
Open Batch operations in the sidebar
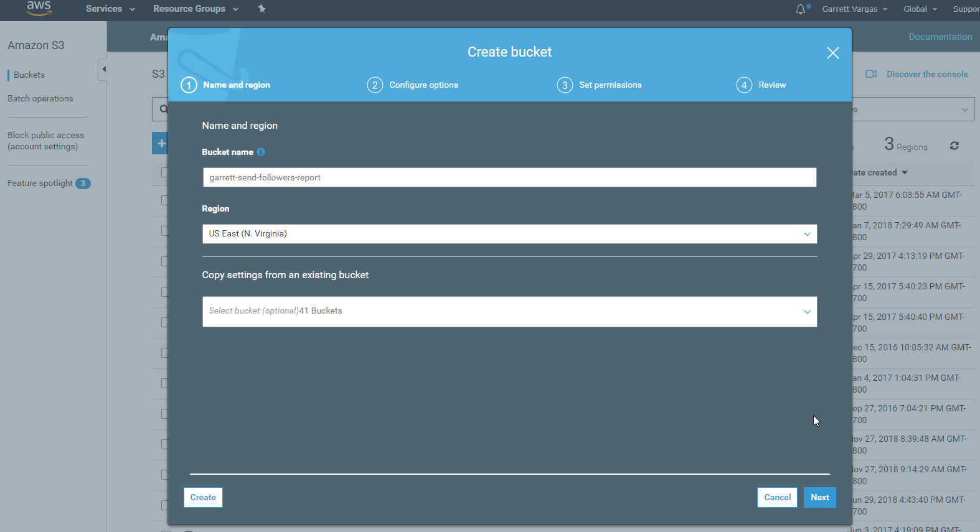(40, 98)
